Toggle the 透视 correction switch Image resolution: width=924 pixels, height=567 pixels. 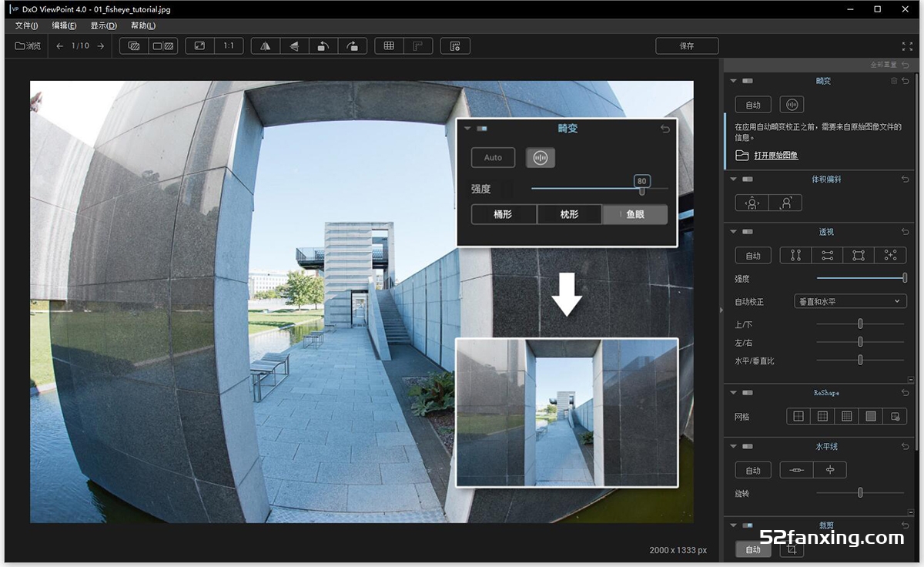pyautogui.click(x=748, y=232)
